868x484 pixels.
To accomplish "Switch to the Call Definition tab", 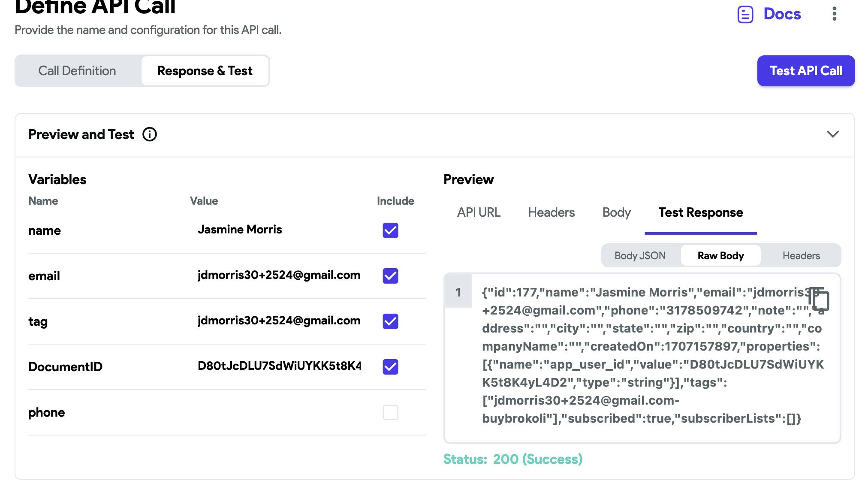I will tap(77, 71).
